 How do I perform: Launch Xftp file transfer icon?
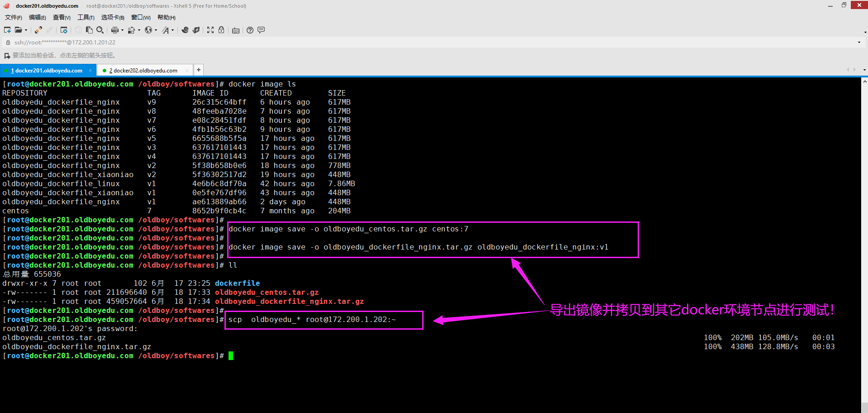tap(196, 30)
